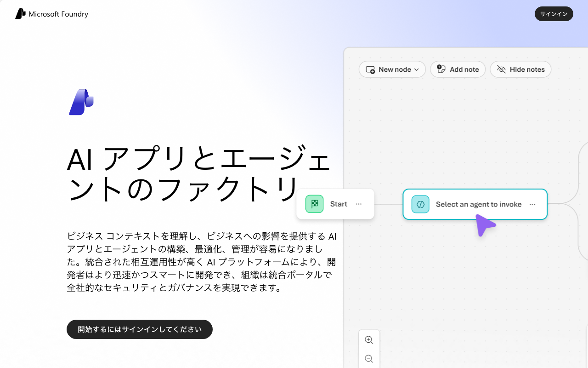Toggle Hide notes
588x368 pixels.
click(520, 69)
